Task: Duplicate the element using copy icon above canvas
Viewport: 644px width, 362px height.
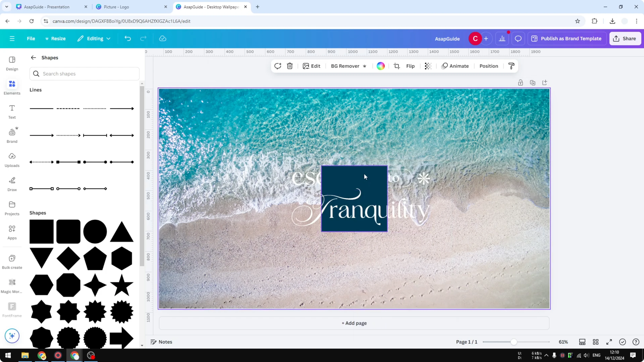Action: tap(533, 82)
